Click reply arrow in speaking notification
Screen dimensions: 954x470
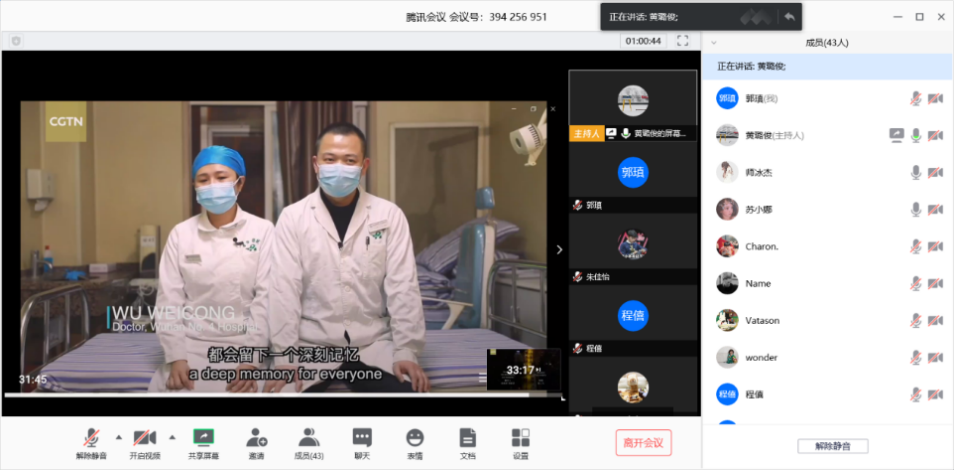pyautogui.click(x=789, y=17)
